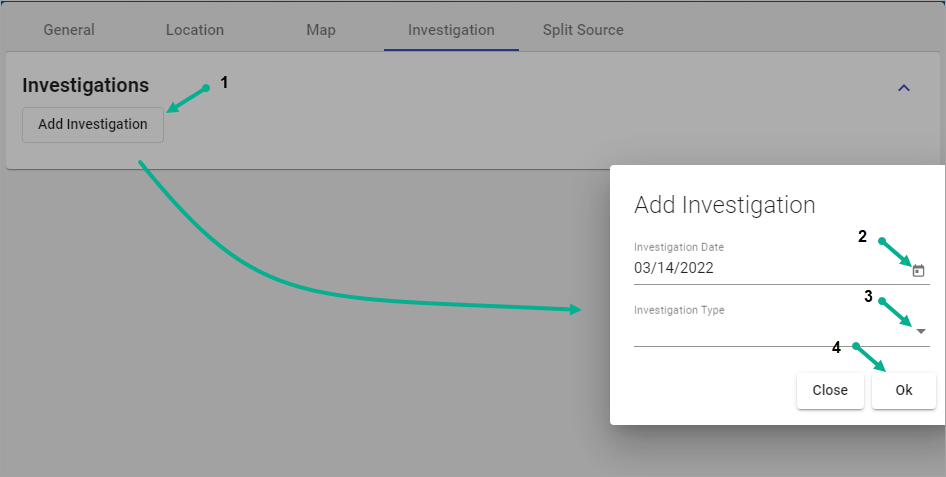Open the empty Investigation Type select field
946x477 pixels.
pos(770,332)
